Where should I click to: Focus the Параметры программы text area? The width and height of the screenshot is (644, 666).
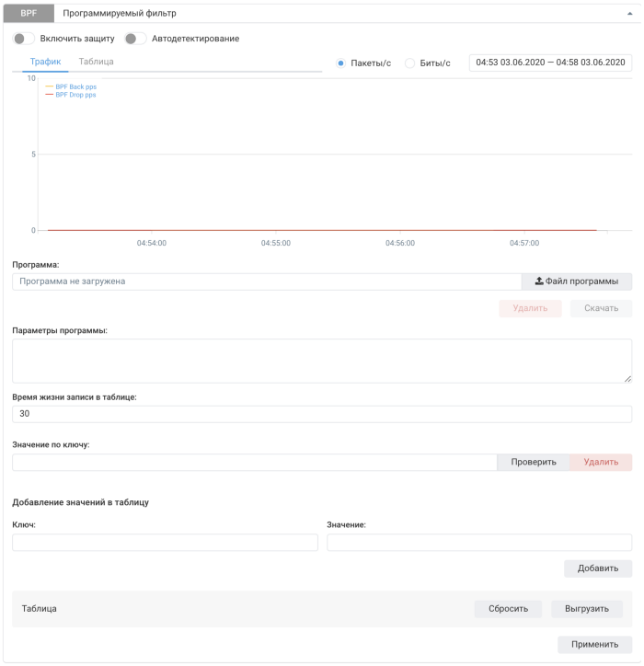click(322, 361)
